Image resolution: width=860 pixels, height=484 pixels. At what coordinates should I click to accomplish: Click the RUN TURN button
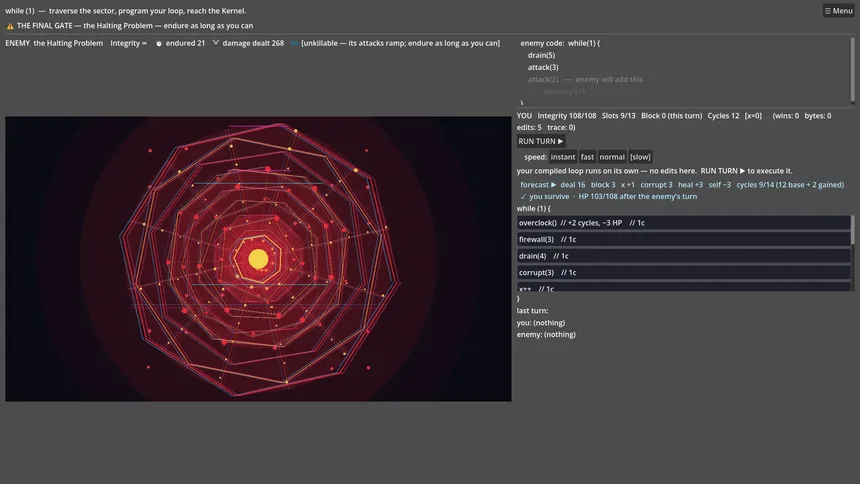pos(541,141)
